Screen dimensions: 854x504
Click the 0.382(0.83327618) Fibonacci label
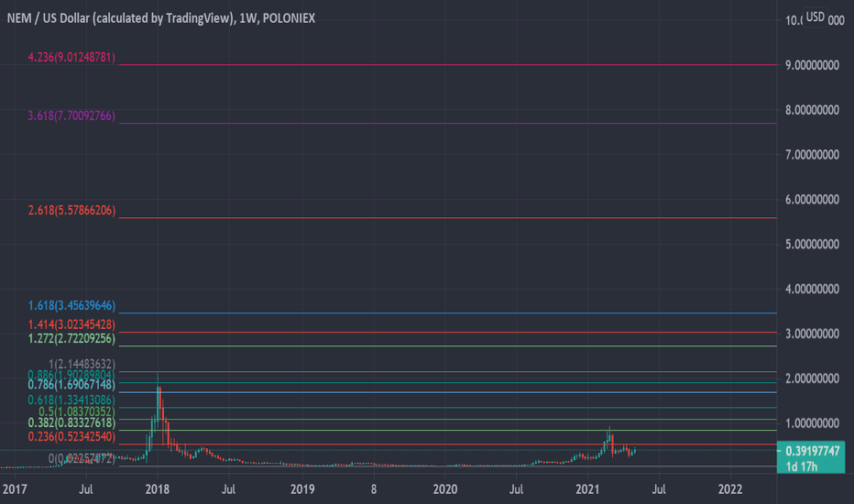coord(71,422)
